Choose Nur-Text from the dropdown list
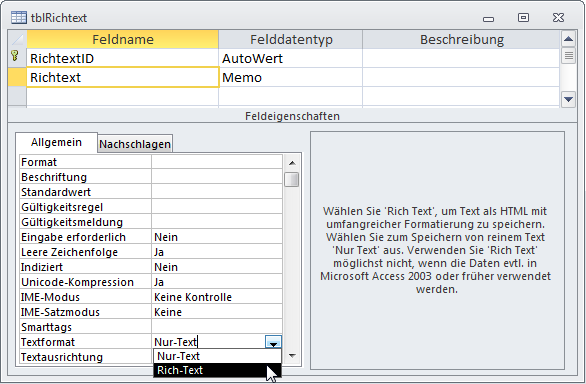The width and height of the screenshot is (586, 384). point(217,356)
